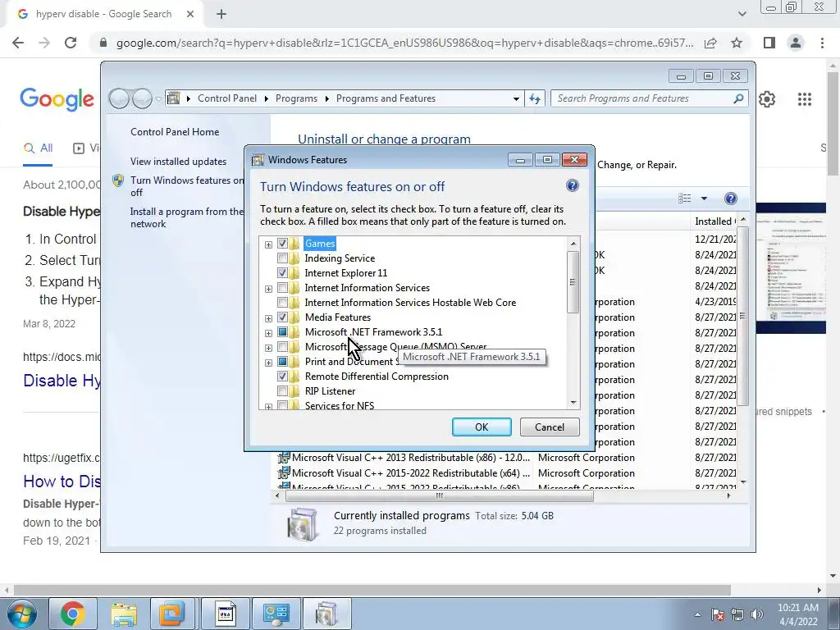Click the refresh icon beside address bar

(x=535, y=98)
